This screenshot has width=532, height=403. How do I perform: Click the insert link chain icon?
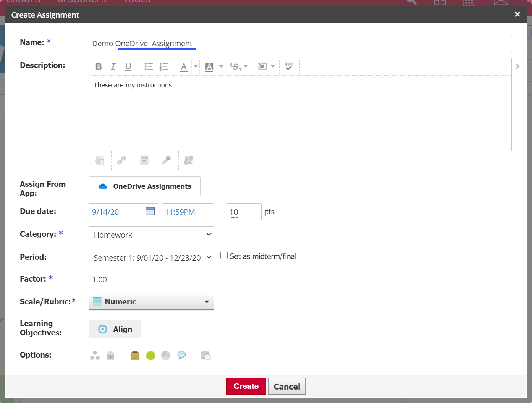point(122,160)
